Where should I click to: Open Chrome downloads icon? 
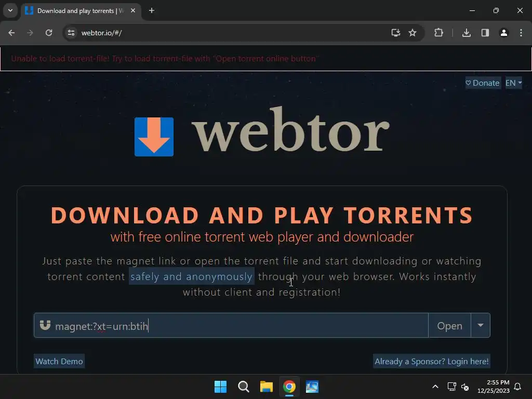tap(467, 33)
